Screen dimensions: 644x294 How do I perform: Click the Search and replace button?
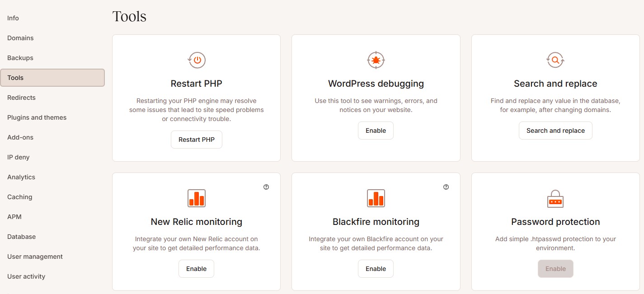pos(555,131)
